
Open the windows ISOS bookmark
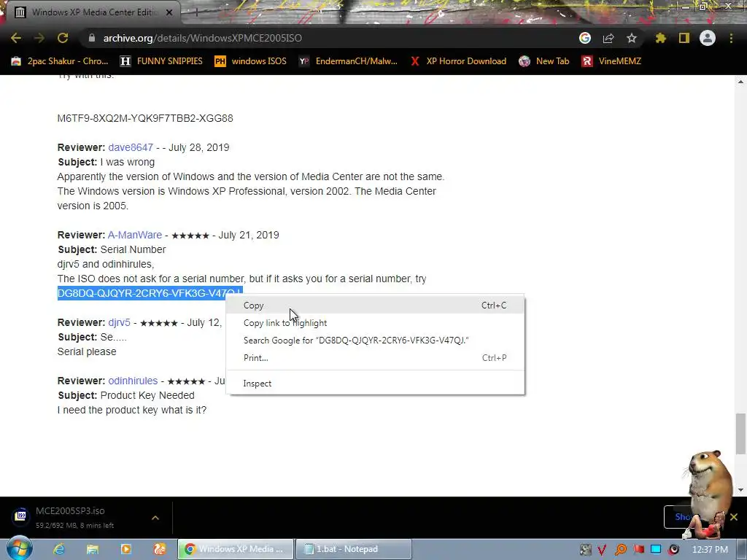251,61
